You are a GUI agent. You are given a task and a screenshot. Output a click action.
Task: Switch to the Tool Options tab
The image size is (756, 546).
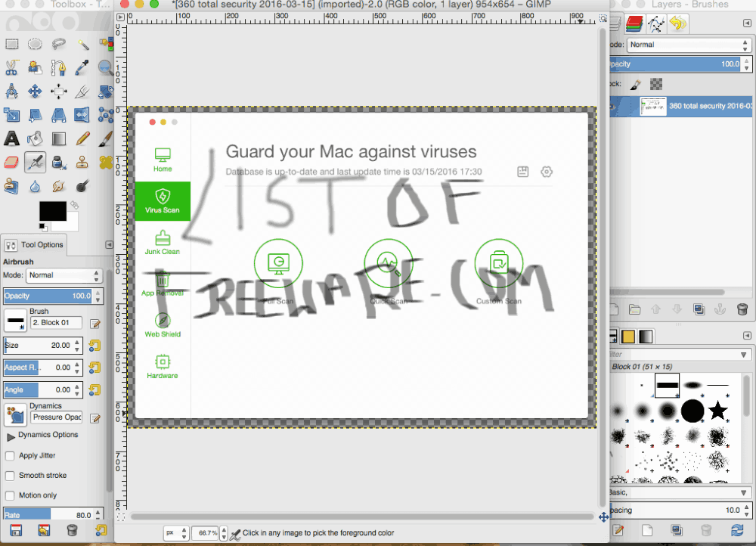click(x=34, y=245)
